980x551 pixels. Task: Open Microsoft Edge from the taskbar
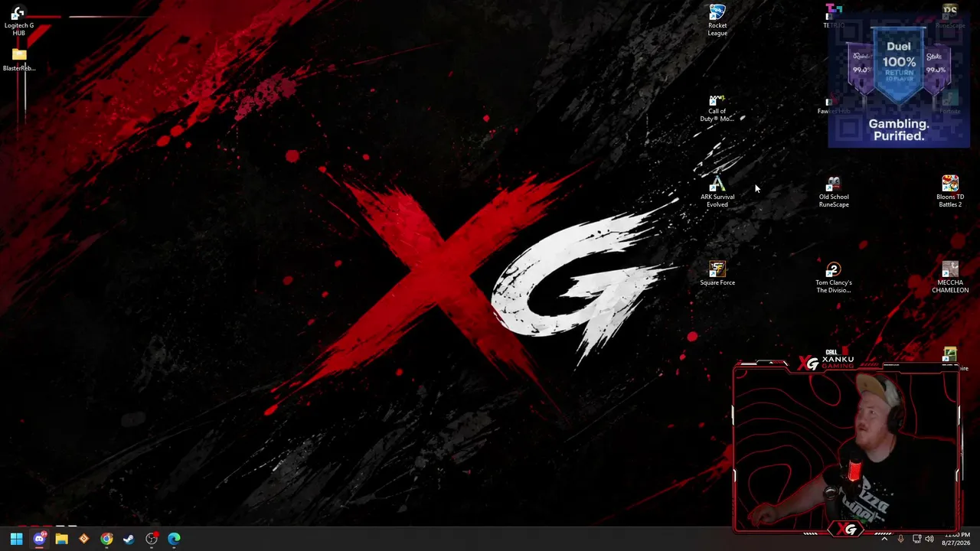click(x=174, y=539)
